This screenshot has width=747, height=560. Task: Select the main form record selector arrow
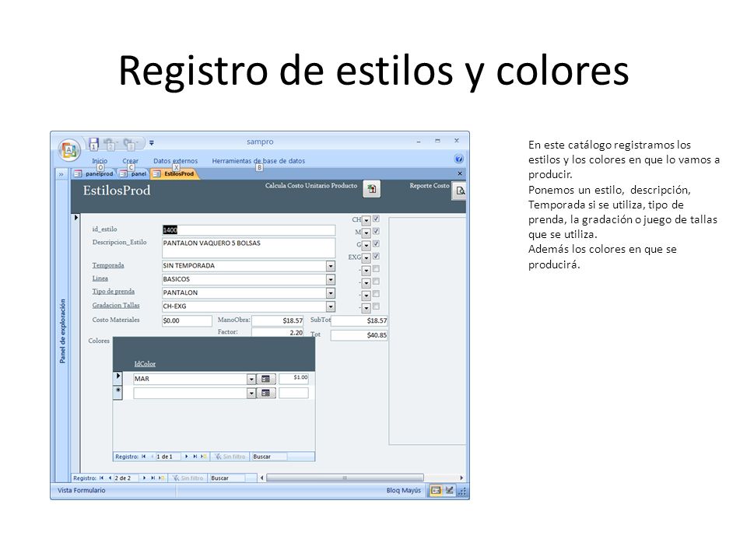click(x=76, y=218)
